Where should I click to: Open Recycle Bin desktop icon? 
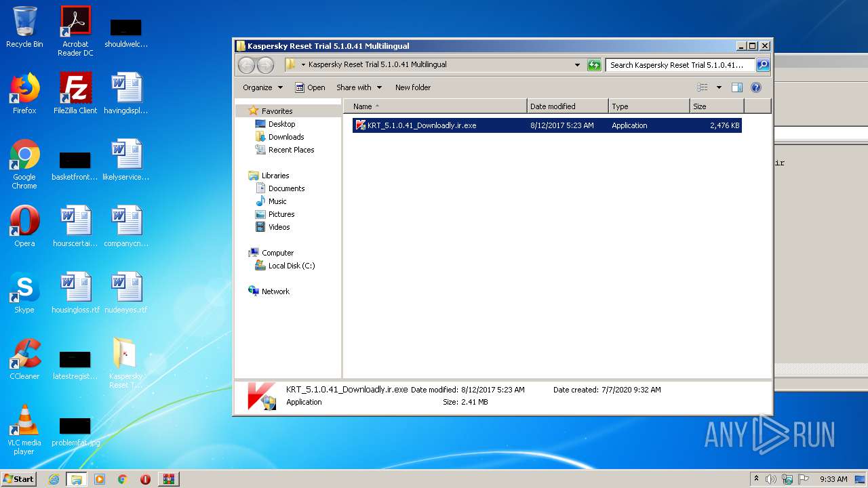[24, 27]
